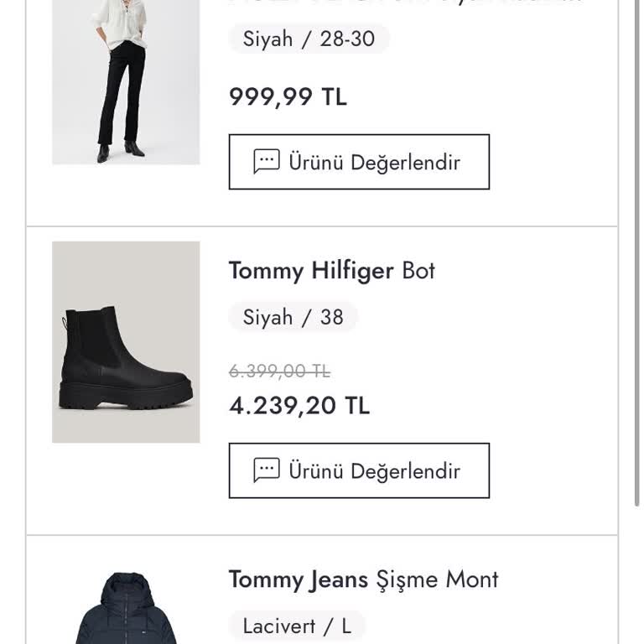Open the Tommy Jeans Şişme Mont title

click(363, 579)
